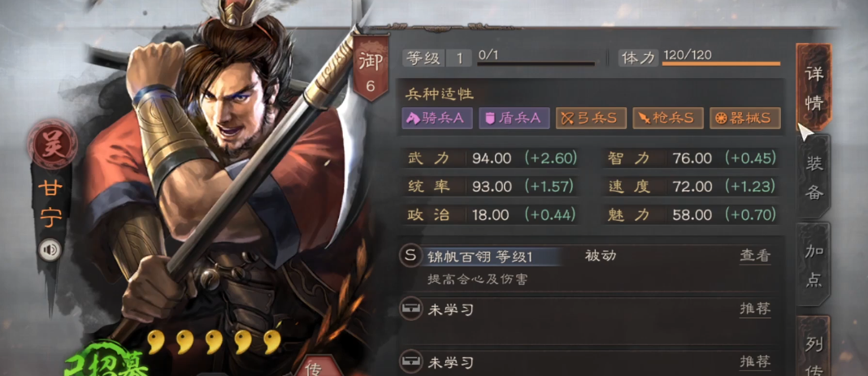868x376 pixels.
Task: Select the 器械S siege aptitude badge
Action: [x=744, y=119]
